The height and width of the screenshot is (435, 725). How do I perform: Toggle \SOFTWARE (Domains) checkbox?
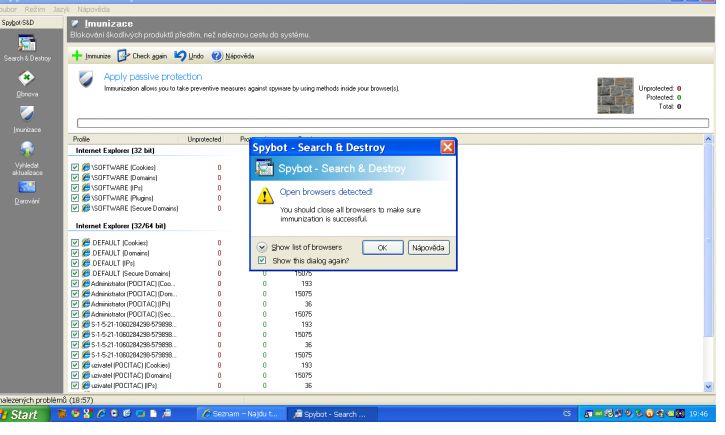tap(75, 178)
